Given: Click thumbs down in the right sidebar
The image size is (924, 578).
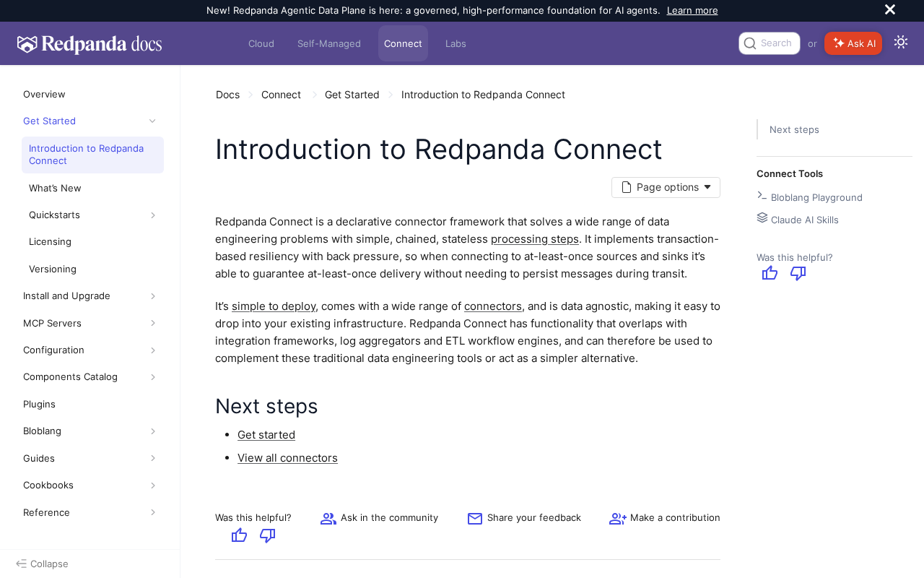Looking at the screenshot, I should click(798, 273).
